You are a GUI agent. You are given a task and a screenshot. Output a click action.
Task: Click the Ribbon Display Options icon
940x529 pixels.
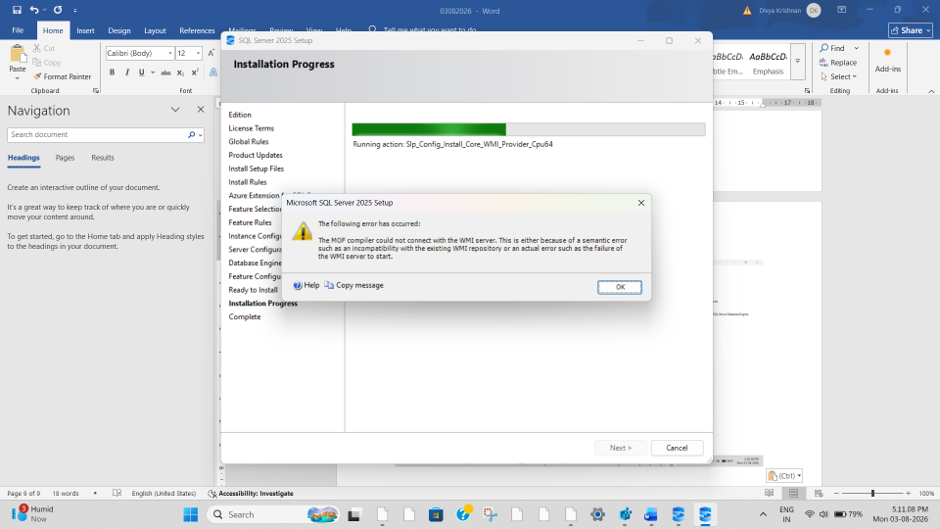click(842, 10)
